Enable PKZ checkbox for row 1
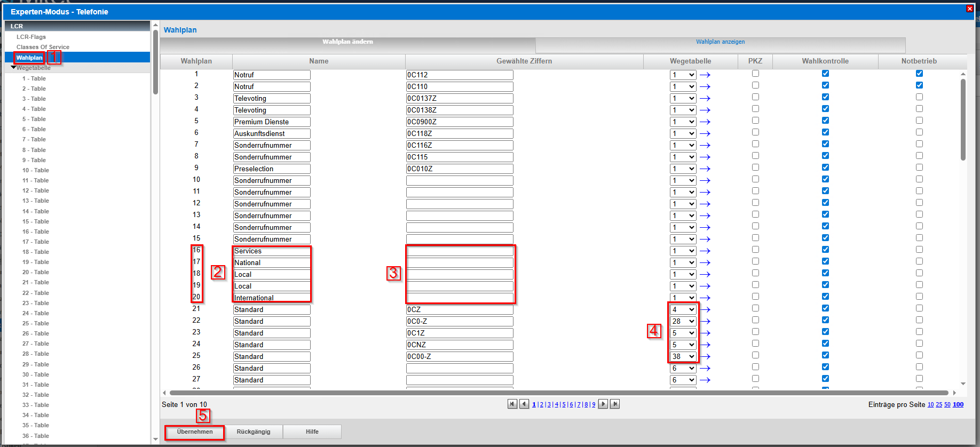This screenshot has width=980, height=447. point(755,74)
